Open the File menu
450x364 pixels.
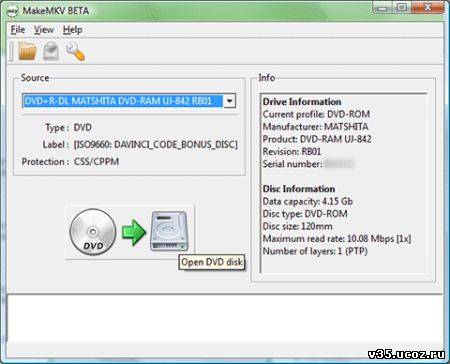click(18, 30)
